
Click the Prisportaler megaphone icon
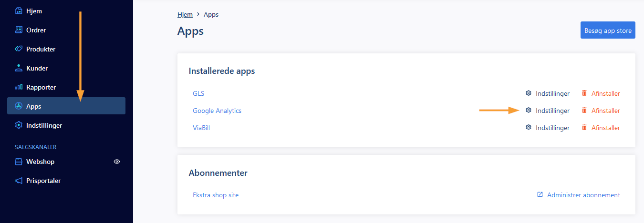tap(19, 181)
